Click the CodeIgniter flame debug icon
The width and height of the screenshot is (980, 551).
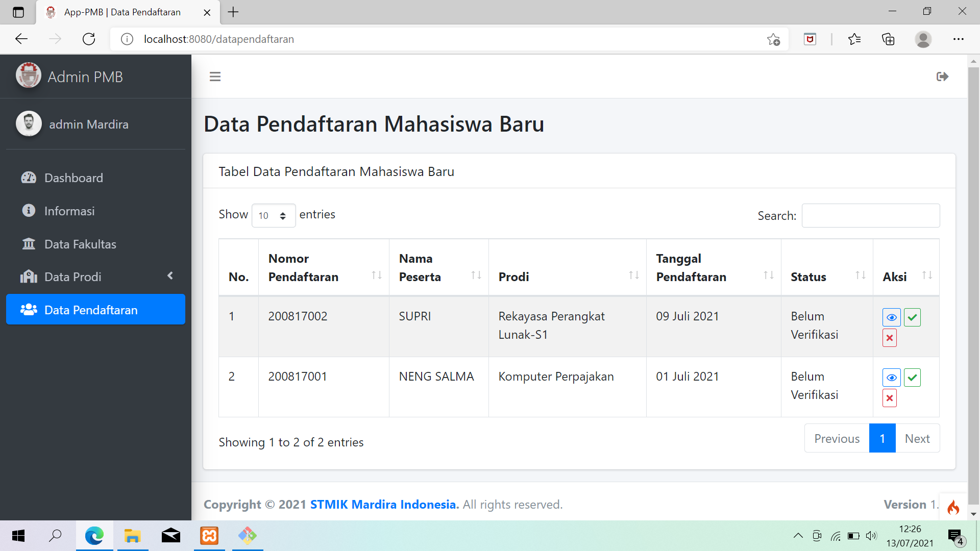953,507
